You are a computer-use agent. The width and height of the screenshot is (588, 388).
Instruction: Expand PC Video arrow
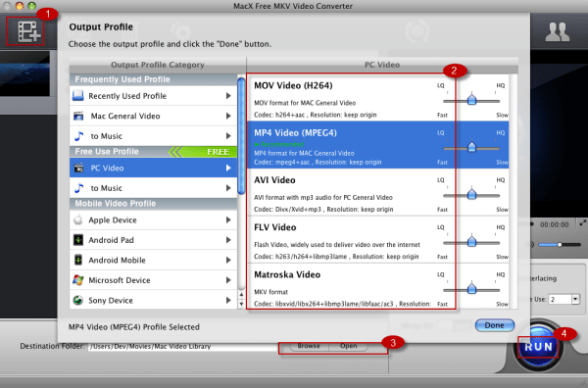pos(228,168)
